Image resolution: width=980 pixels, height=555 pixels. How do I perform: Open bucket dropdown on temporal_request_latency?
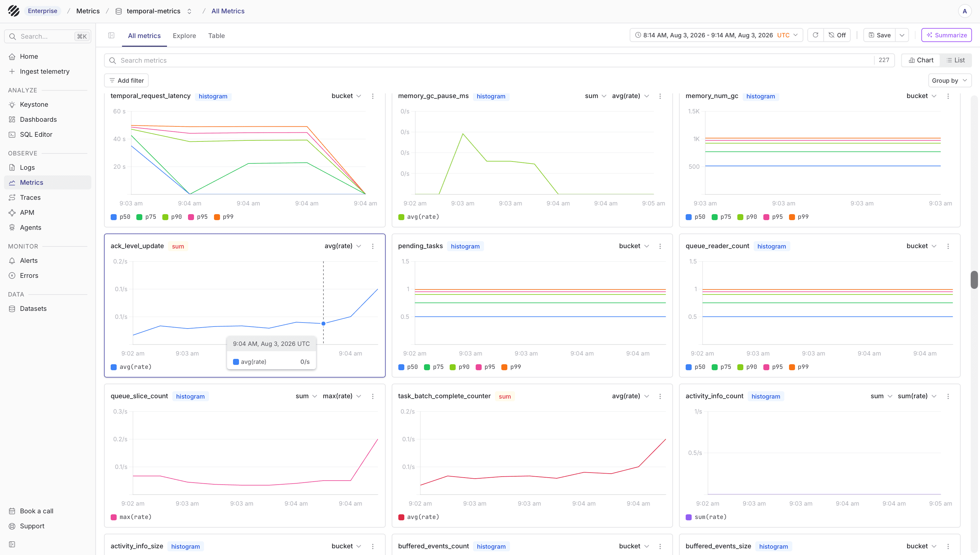(346, 96)
